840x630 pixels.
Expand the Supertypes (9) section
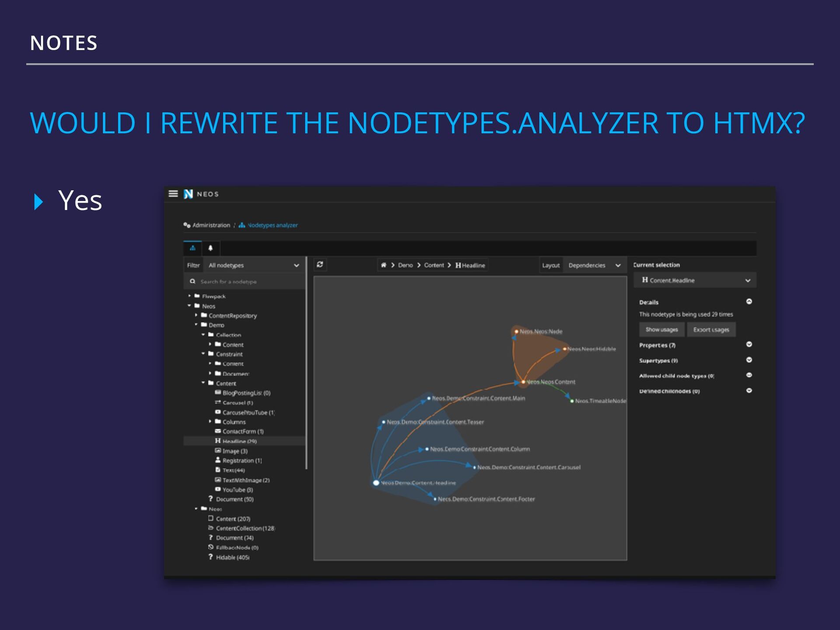click(749, 360)
